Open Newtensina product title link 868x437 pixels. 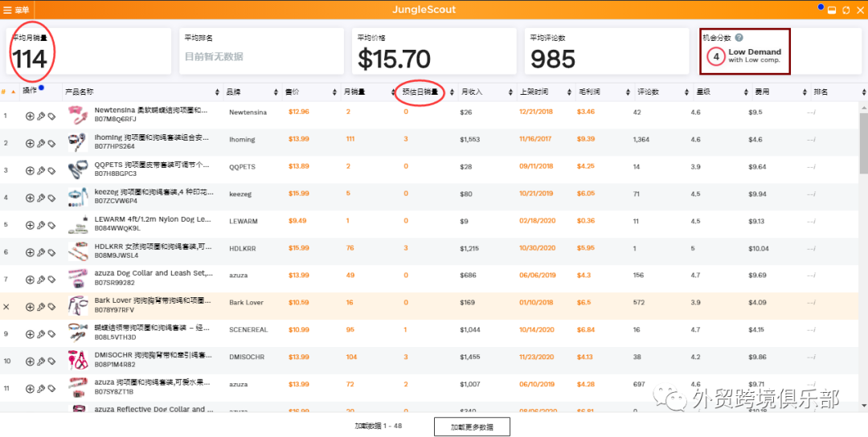pyautogui.click(x=150, y=111)
